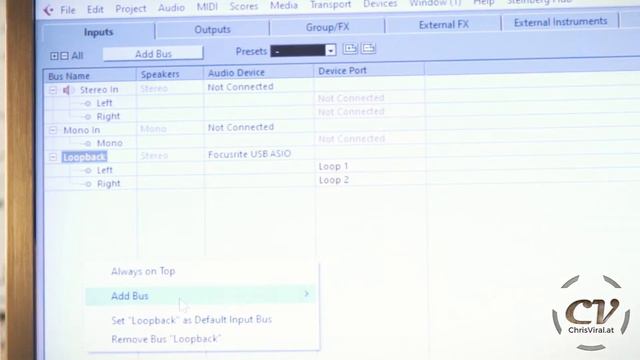Click Stereo speakers cell for Loopback
The width and height of the screenshot is (640, 360).
tap(154, 156)
